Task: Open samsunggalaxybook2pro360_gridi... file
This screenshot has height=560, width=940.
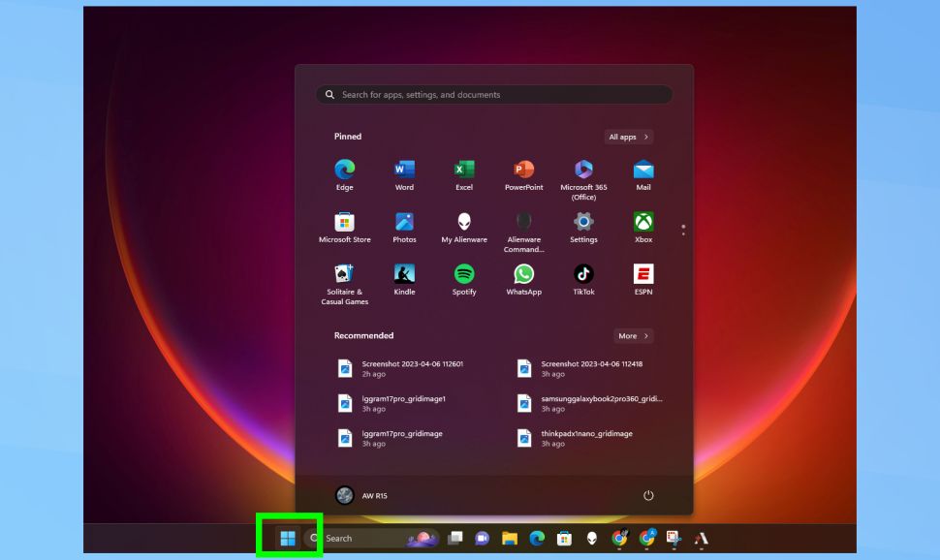Action: coord(590,403)
